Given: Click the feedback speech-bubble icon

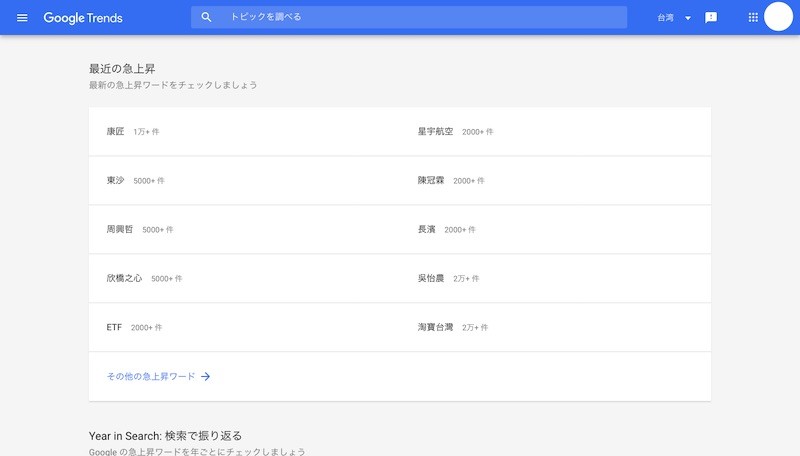Looking at the screenshot, I should coord(711,18).
